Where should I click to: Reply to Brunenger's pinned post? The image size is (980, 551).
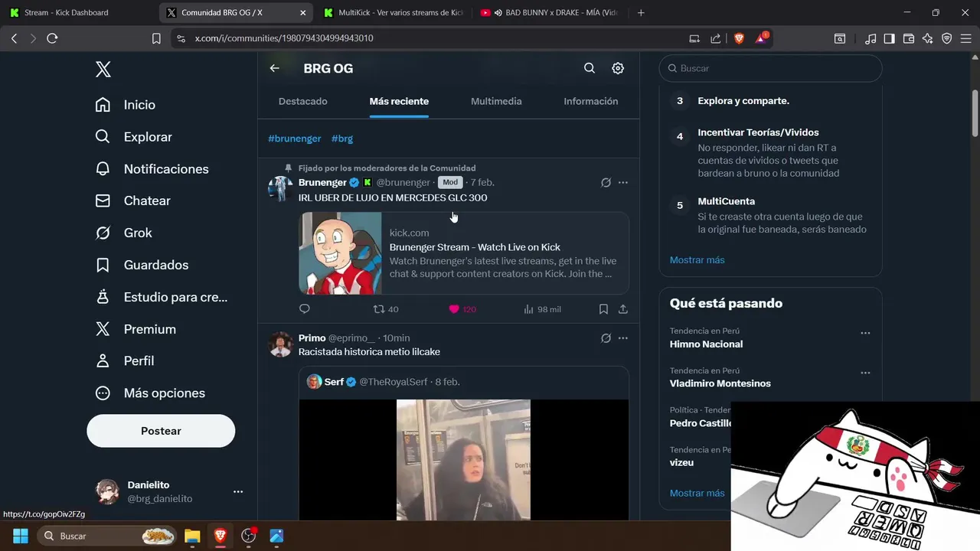(304, 309)
